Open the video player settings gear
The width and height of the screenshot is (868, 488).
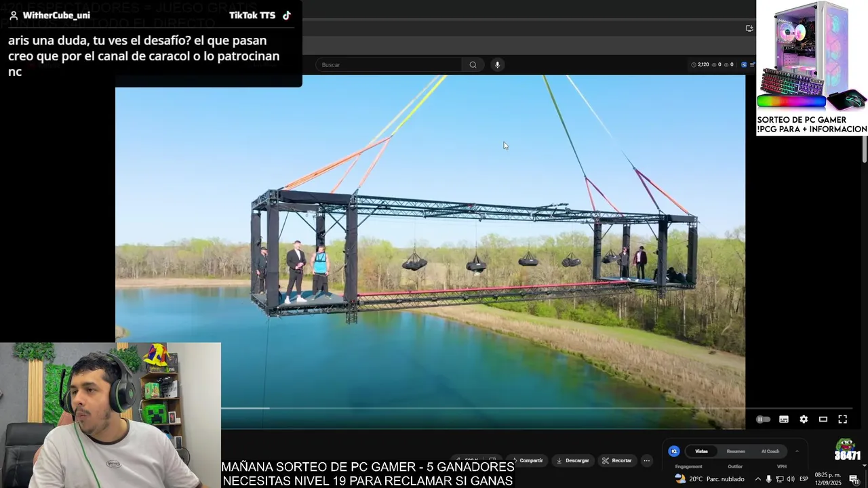[x=804, y=420]
